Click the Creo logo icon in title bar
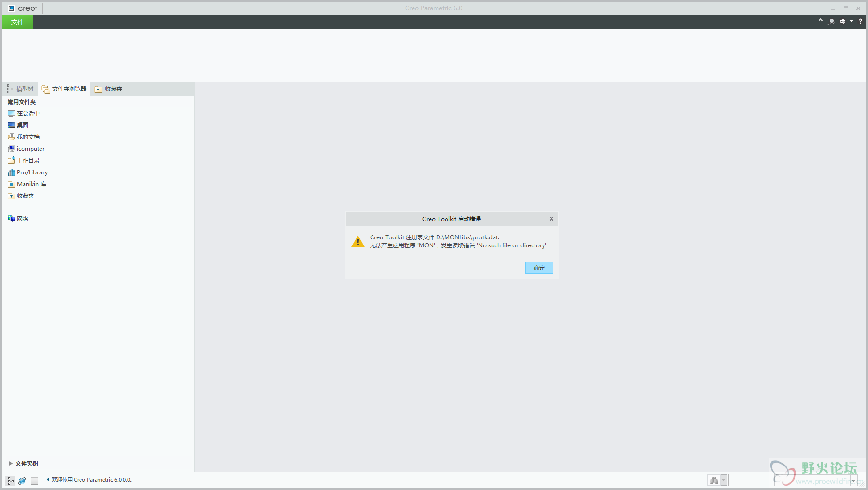This screenshot has width=868, height=490. tap(11, 8)
